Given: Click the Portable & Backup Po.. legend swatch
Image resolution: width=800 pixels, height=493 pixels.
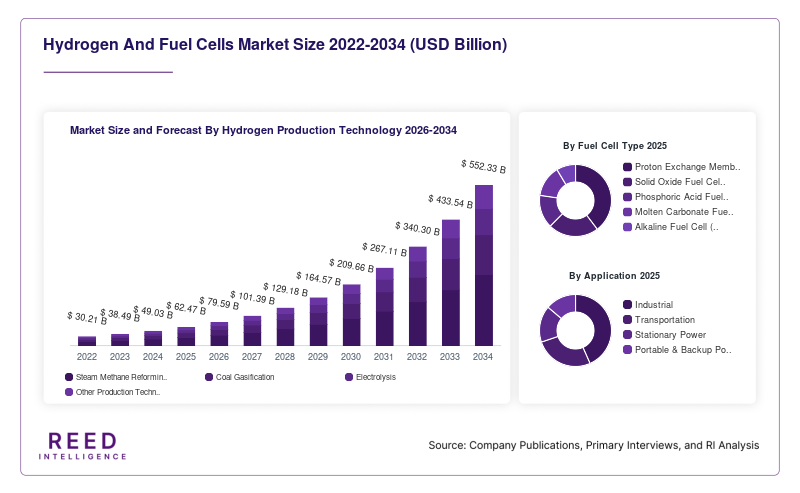Looking at the screenshot, I should [x=628, y=350].
